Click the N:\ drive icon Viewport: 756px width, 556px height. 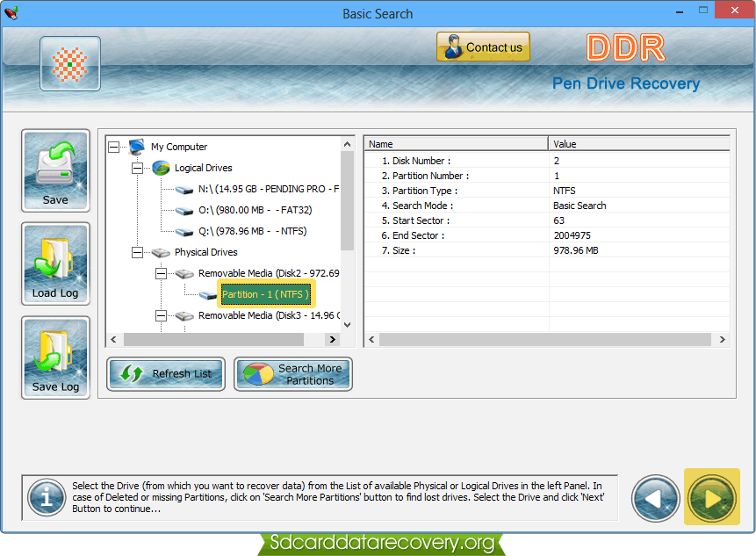pyautogui.click(x=184, y=190)
